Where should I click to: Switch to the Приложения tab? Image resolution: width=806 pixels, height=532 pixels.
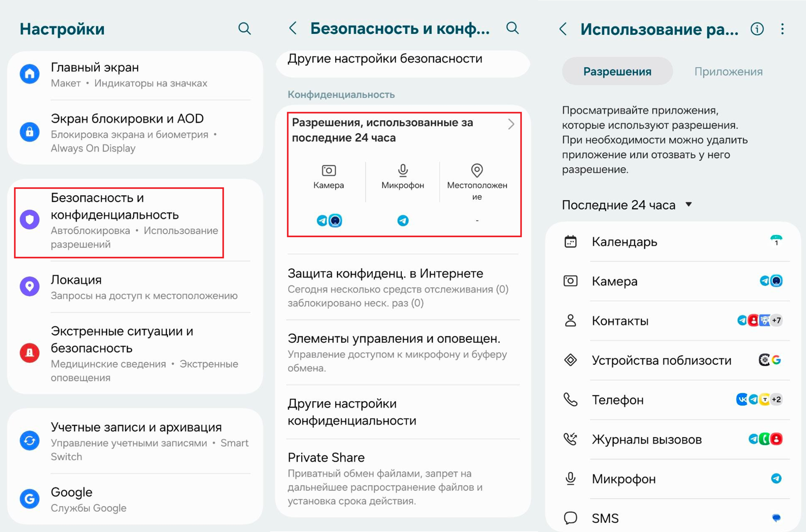pos(728,72)
